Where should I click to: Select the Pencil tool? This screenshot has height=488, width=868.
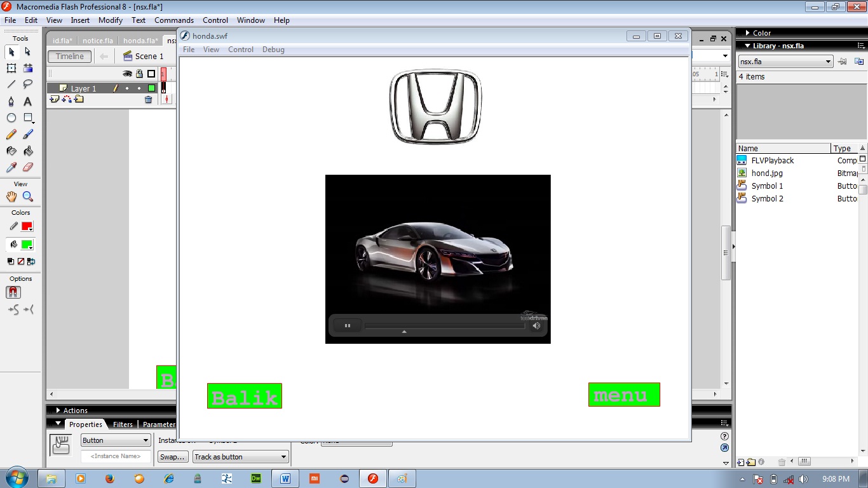11,135
